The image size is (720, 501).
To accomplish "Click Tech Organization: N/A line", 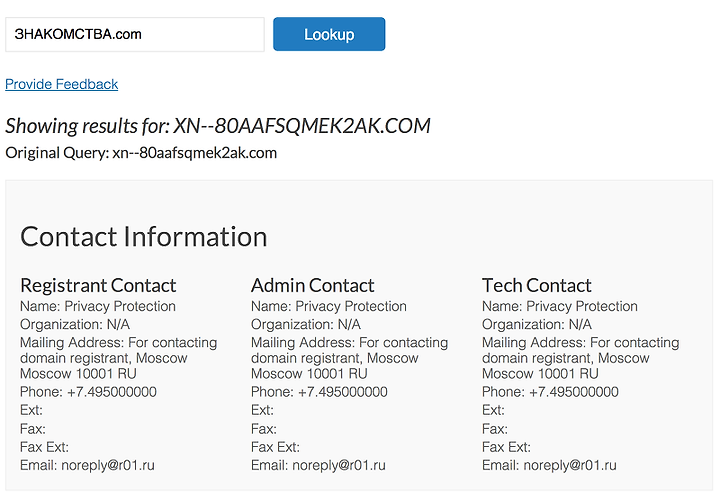I will [x=537, y=325].
